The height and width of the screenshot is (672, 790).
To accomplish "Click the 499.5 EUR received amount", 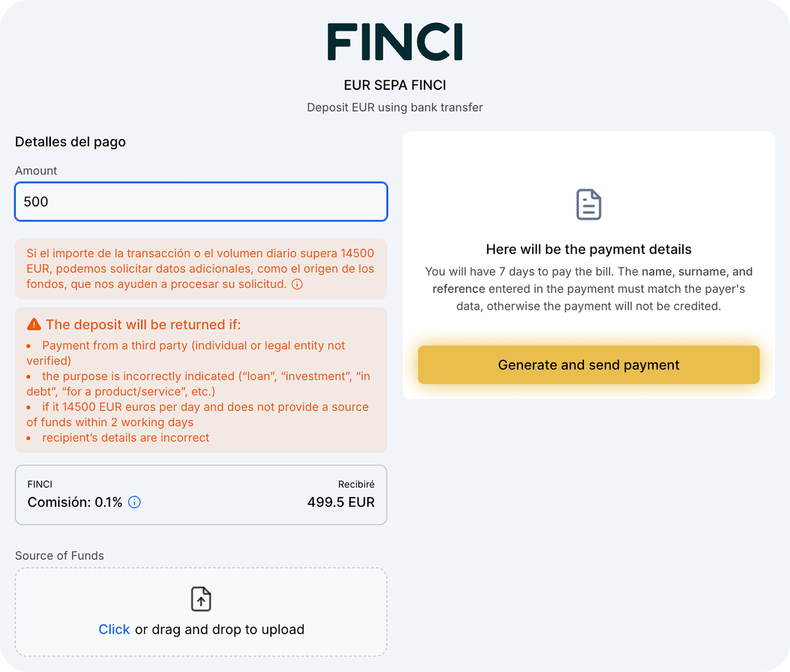I will coord(341,502).
